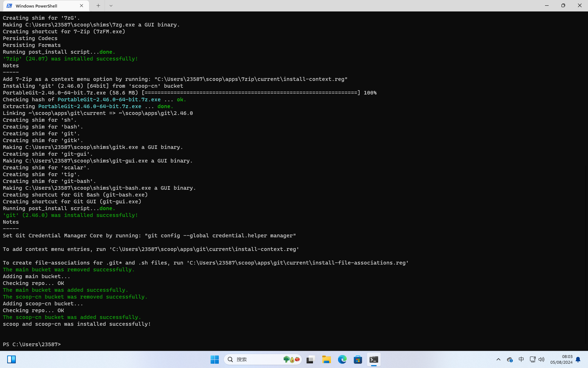The image size is (588, 368).
Task: Close the Windows PowerShell tab
Action: 82,6
